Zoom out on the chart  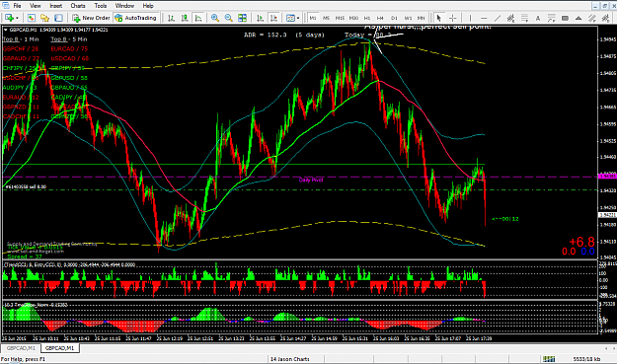click(229, 18)
